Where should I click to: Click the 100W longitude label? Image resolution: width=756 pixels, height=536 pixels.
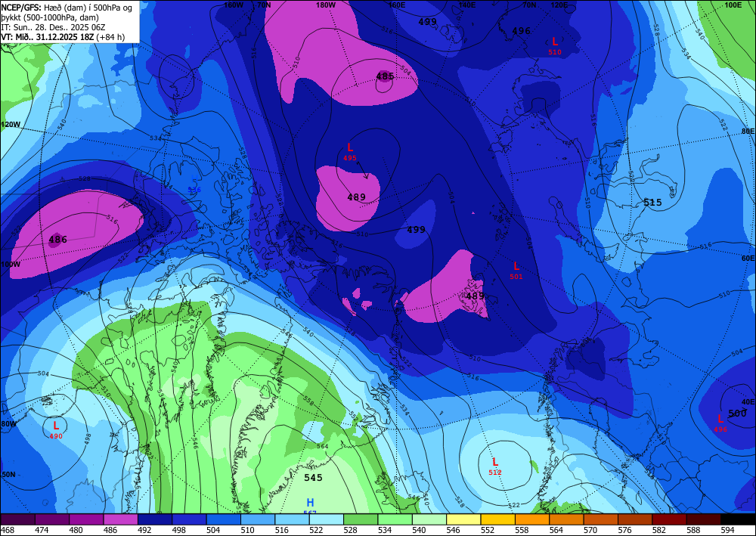pyautogui.click(x=11, y=265)
